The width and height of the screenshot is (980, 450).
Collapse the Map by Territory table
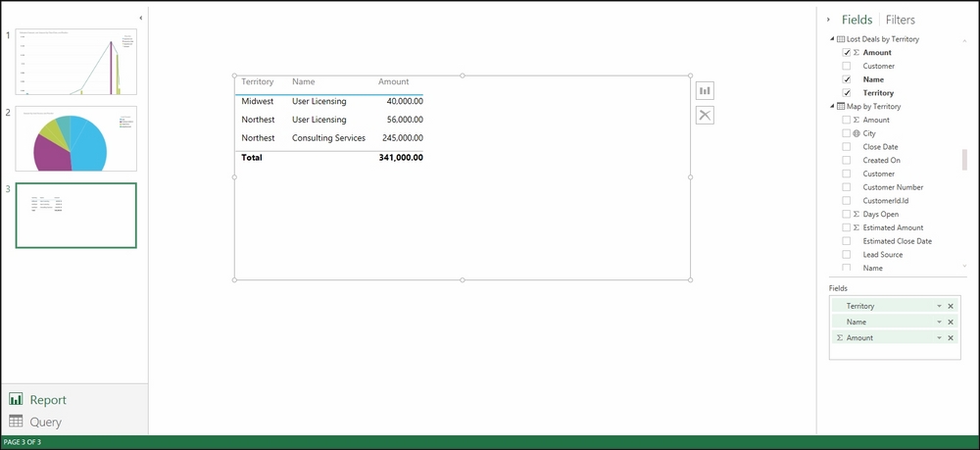click(x=832, y=106)
